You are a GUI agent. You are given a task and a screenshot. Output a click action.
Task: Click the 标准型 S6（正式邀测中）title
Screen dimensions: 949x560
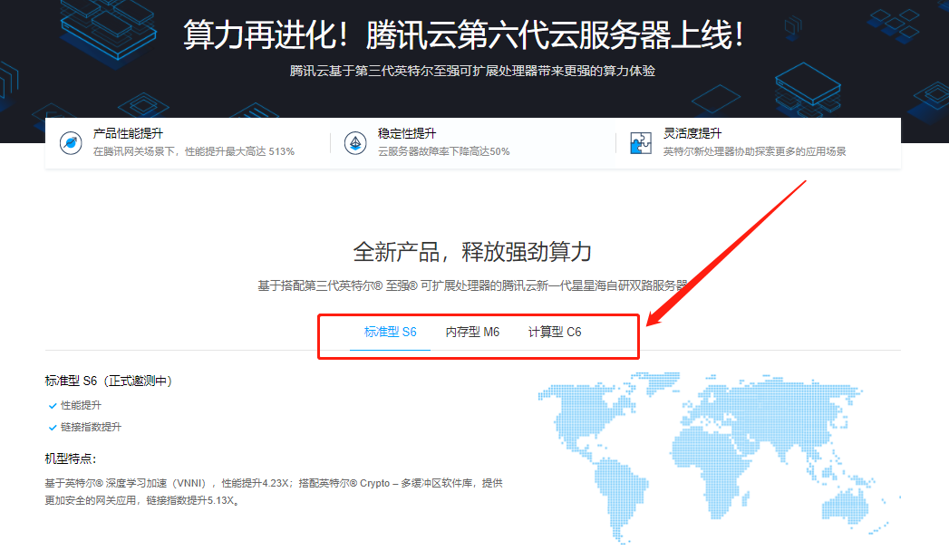(x=109, y=381)
